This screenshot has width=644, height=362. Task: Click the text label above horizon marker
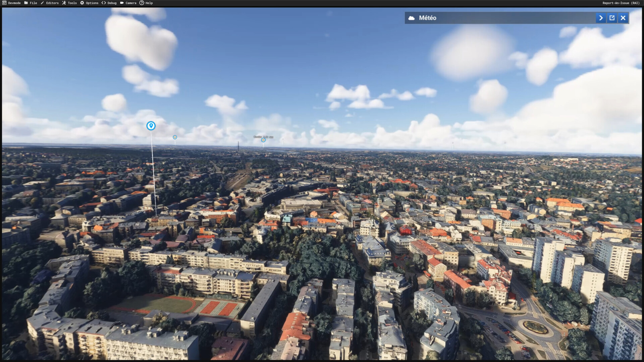point(263,137)
